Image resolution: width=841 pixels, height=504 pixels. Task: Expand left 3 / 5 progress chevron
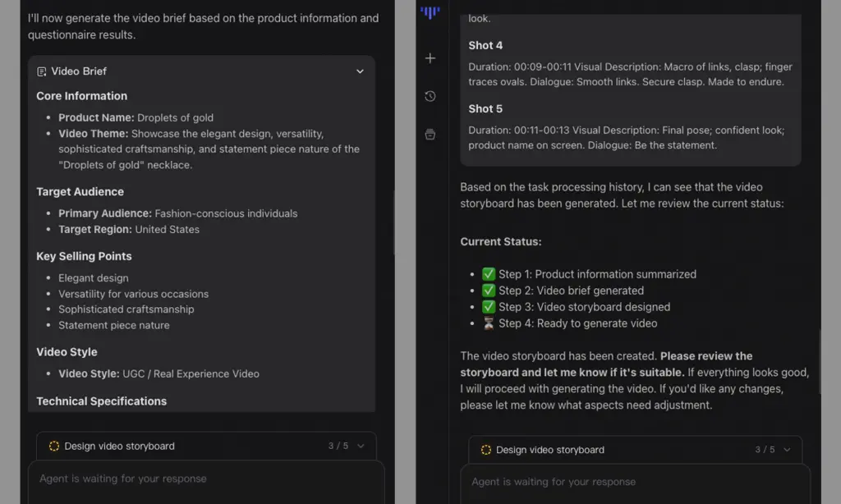(361, 446)
